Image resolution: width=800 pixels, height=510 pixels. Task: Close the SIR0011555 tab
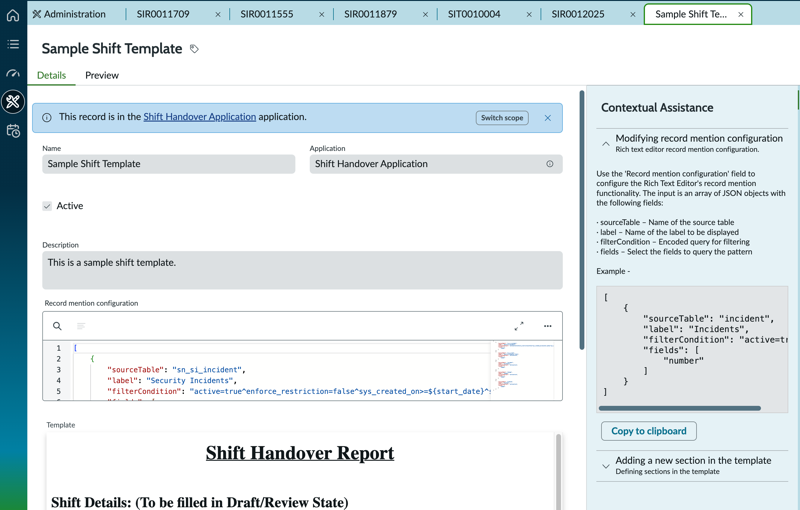point(321,15)
